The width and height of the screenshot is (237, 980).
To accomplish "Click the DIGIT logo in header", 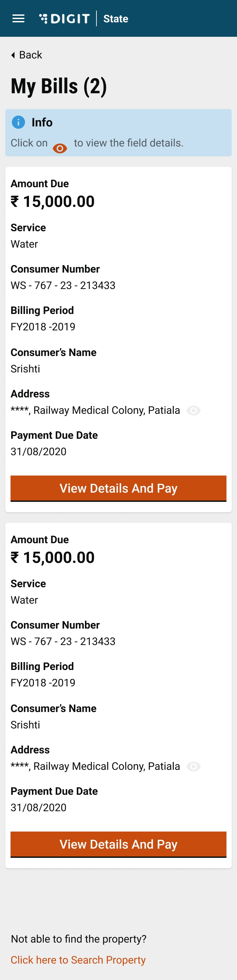I will click(65, 19).
